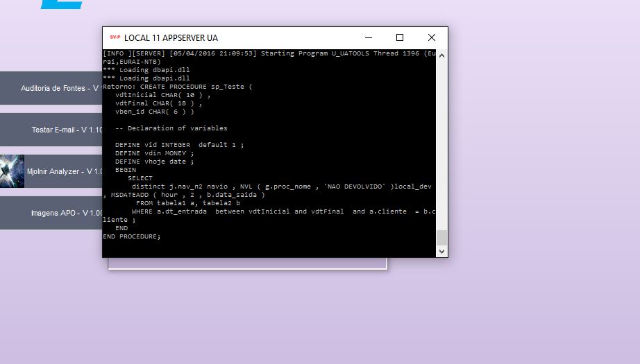Click the white panel below the console window
Screen dimensions: 640x364
coord(246,263)
